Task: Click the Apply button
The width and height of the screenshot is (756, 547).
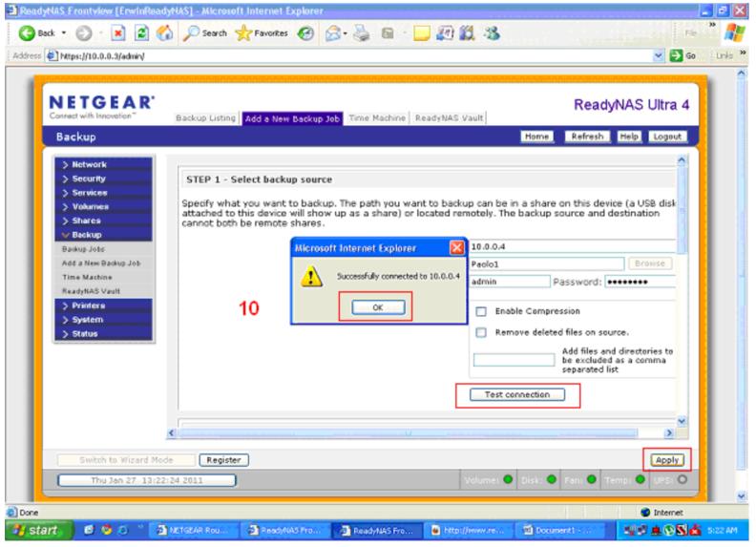Action: [667, 460]
